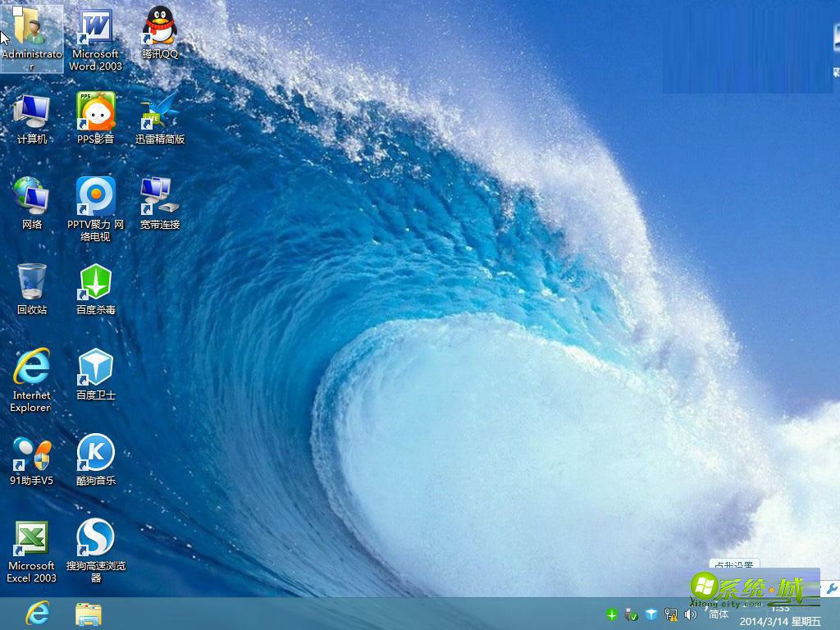Select the 回收站 recycle bin
Screen dimensions: 840x630
pos(32,283)
